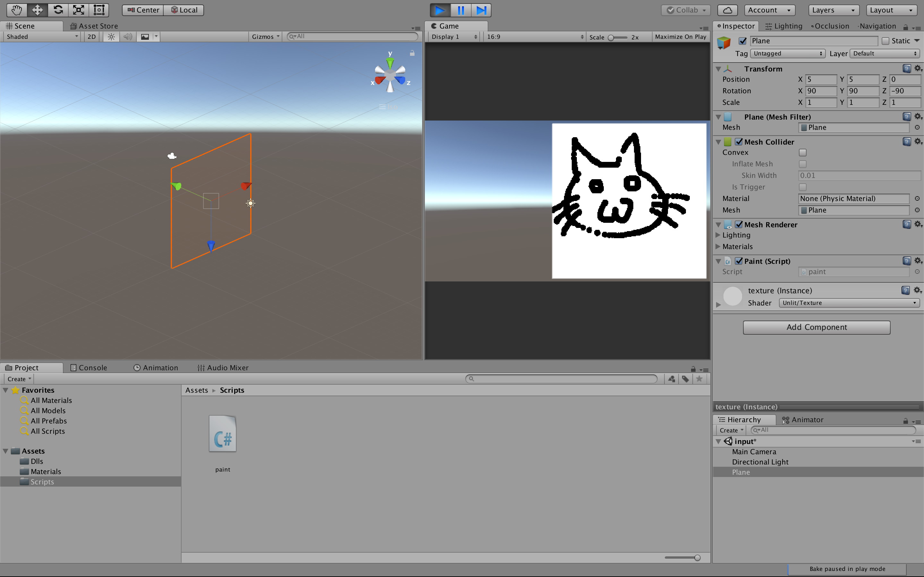Toggle the Static checkbox
This screenshot has width=924, height=577.
pyautogui.click(x=886, y=41)
